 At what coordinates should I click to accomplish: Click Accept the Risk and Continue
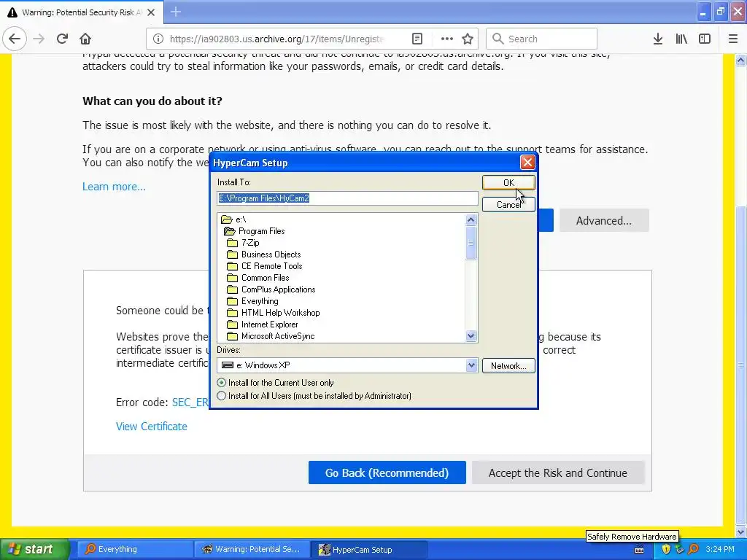click(558, 472)
